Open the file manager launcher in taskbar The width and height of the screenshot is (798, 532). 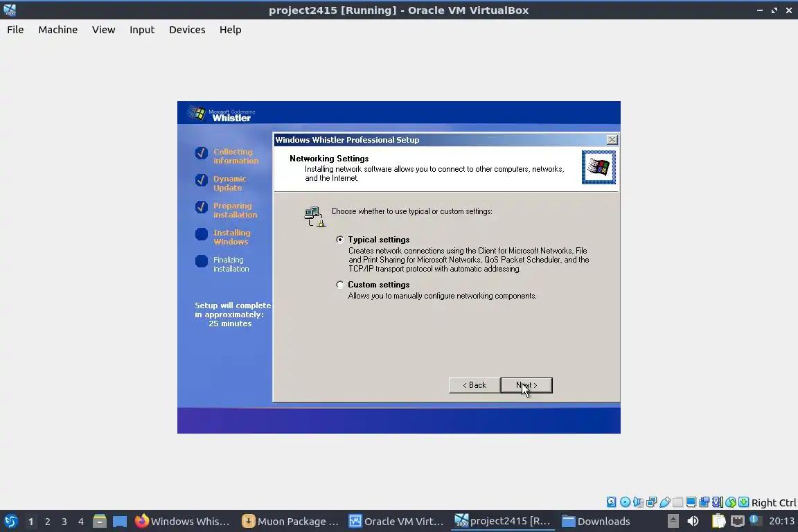[100, 522]
